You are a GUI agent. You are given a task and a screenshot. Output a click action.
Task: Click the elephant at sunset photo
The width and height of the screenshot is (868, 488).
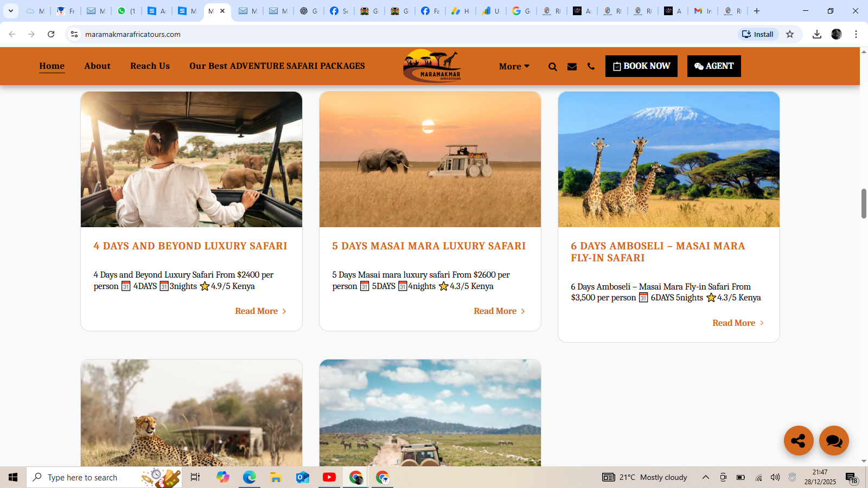click(430, 159)
